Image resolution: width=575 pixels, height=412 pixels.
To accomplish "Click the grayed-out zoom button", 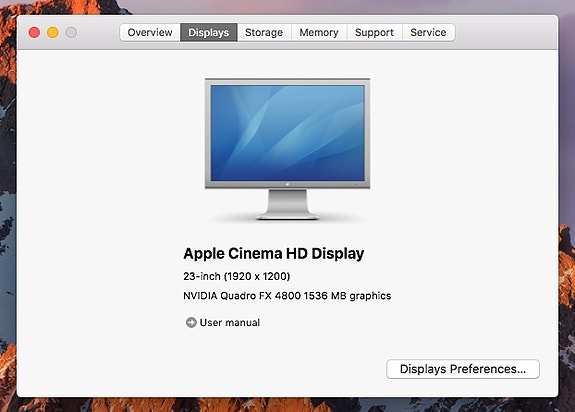I will coord(71,33).
